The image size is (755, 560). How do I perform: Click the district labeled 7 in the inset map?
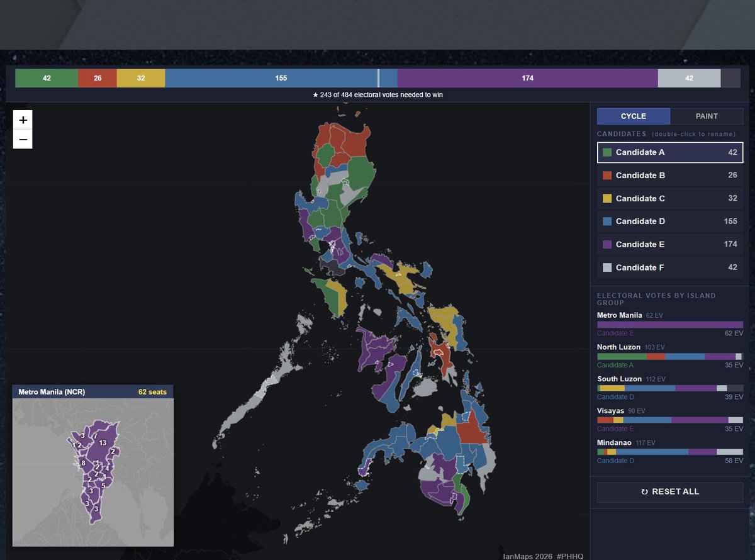click(x=95, y=435)
